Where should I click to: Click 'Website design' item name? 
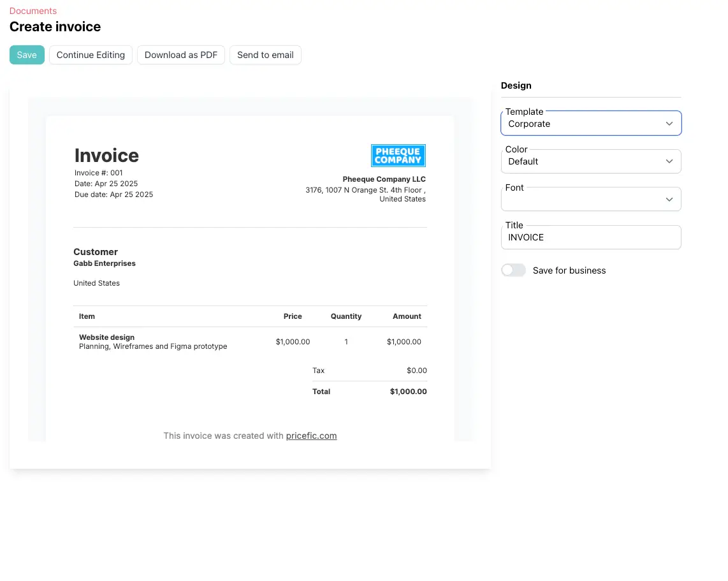coord(107,337)
